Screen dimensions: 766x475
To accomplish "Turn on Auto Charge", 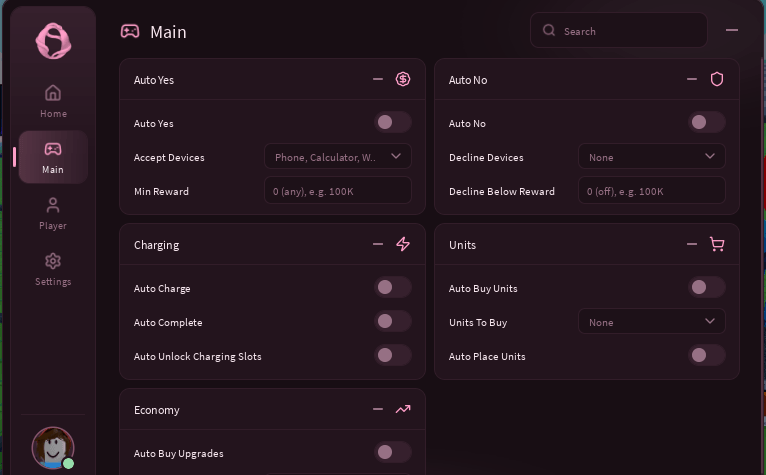I will tap(393, 287).
